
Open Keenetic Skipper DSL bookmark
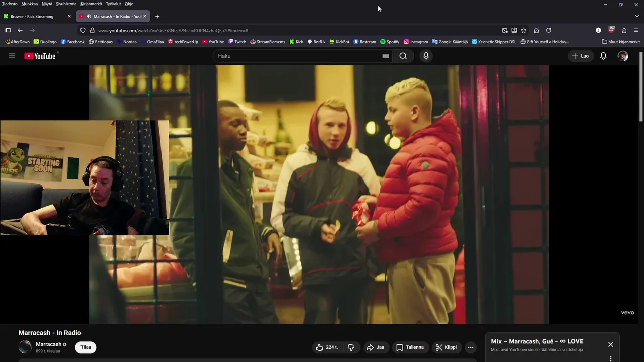pyautogui.click(x=494, y=42)
